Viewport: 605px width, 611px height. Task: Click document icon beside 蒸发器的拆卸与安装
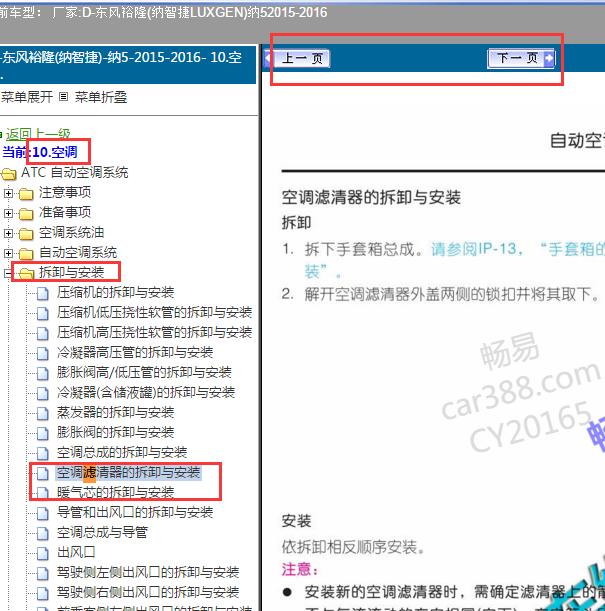click(42, 413)
